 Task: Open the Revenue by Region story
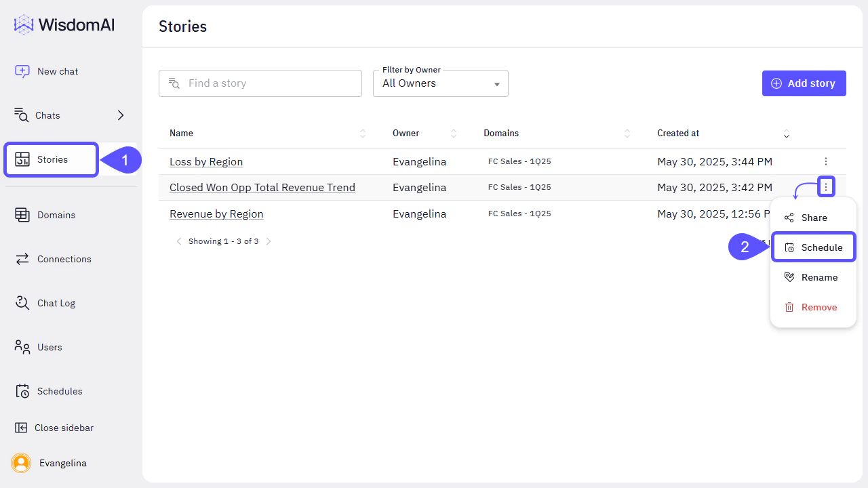pyautogui.click(x=216, y=213)
